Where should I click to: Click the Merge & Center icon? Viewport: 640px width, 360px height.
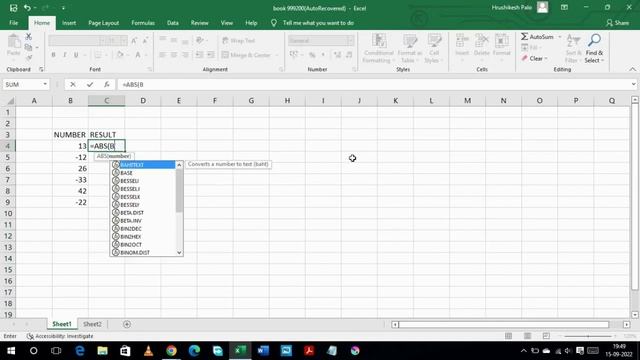(225, 55)
